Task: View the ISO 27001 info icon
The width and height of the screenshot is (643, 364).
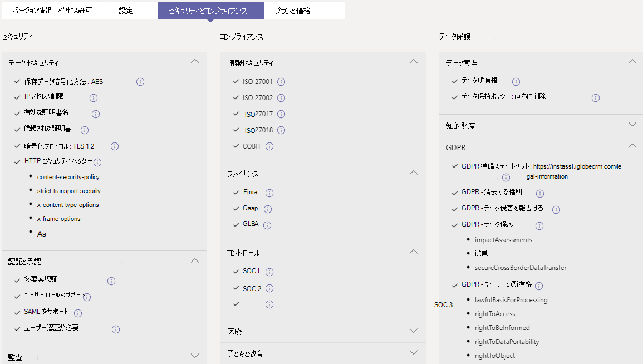Action: (281, 81)
